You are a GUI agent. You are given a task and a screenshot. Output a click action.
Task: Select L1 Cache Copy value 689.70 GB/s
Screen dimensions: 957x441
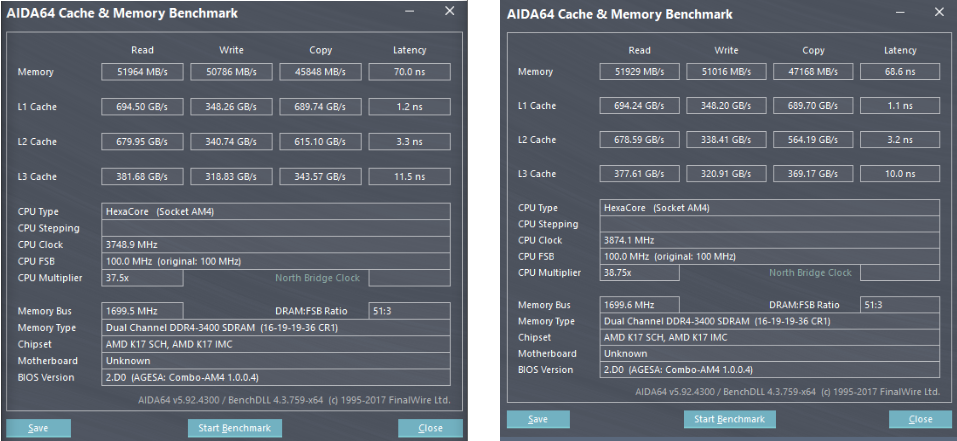[x=813, y=106]
